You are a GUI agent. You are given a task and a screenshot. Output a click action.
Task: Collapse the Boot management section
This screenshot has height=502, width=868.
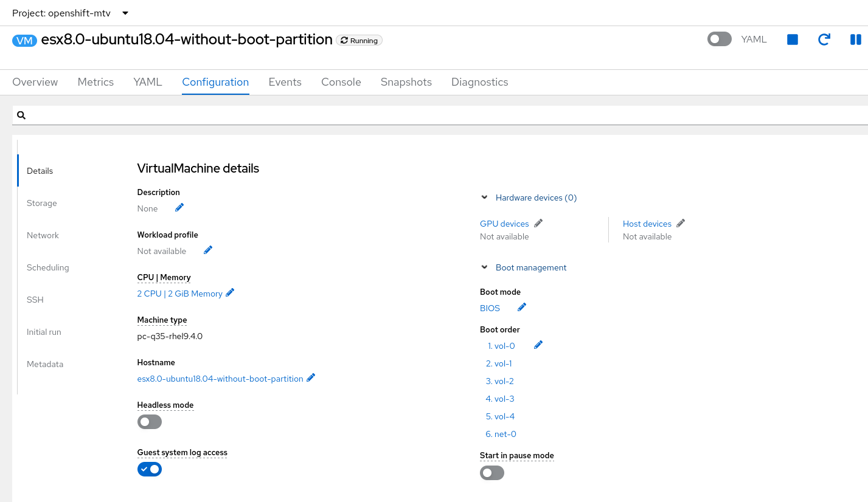click(x=485, y=267)
